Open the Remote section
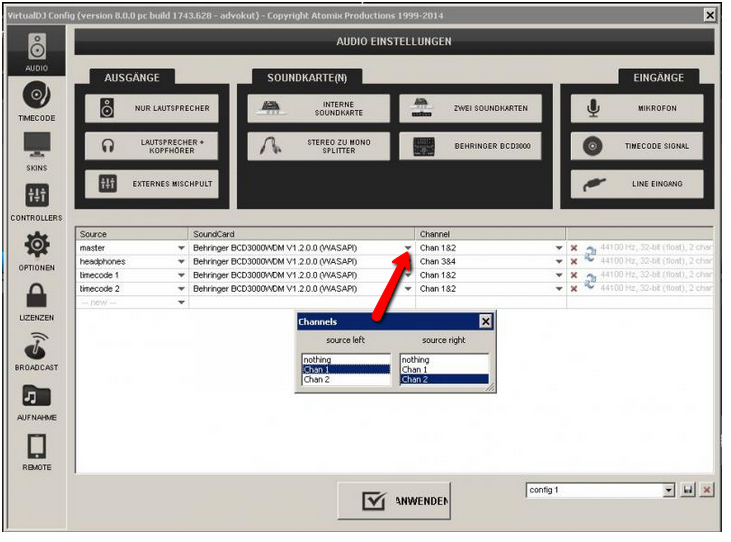Image resolution: width=731 pixels, height=542 pixels. point(36,451)
